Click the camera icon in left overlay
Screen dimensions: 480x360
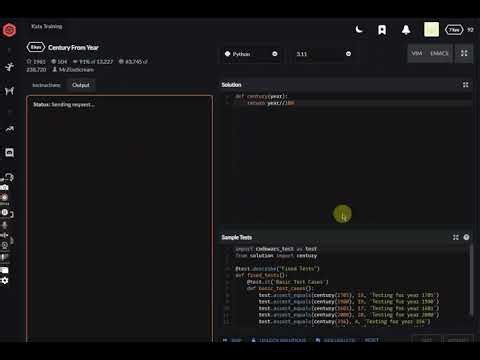(4, 188)
